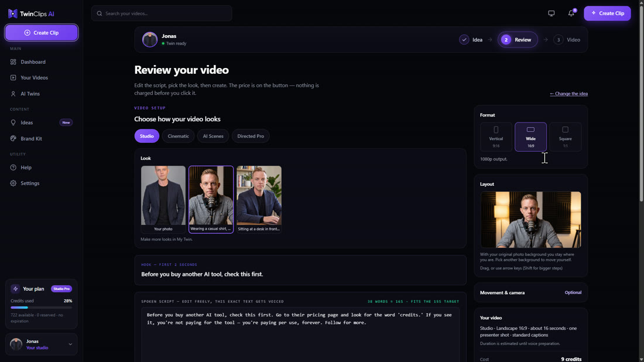Open the Brand Kit palette icon
Viewport: 644px width, 362px height.
pos(13,138)
